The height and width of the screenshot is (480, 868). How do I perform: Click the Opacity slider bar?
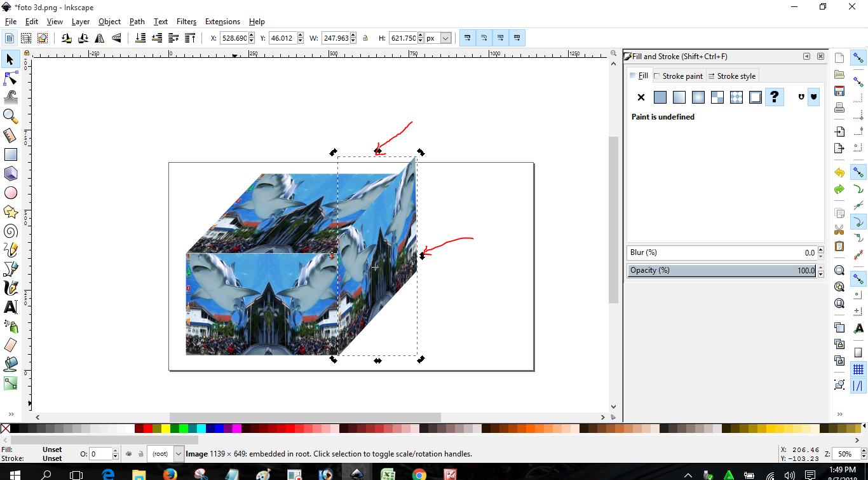[721, 270]
